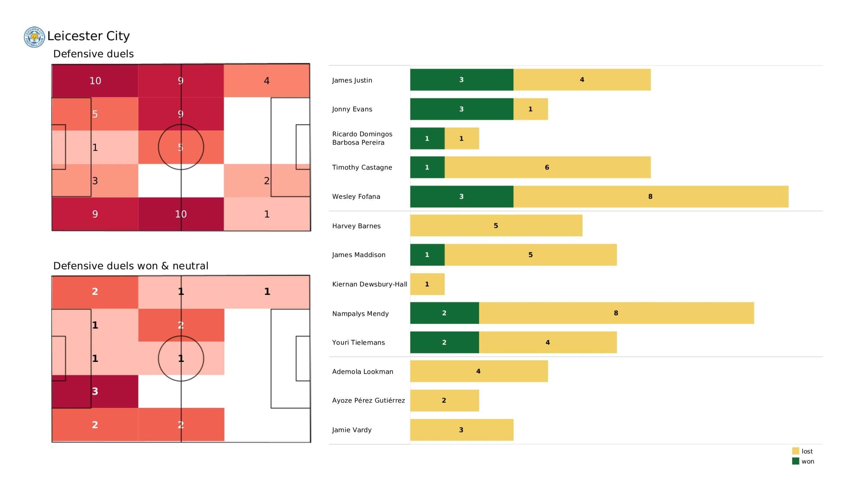Click the 'Jonny Evans' player label

pos(352,109)
